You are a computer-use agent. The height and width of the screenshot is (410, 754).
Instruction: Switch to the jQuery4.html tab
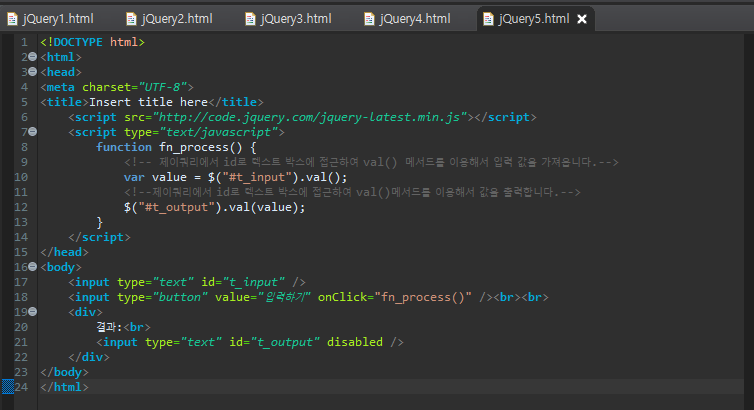tap(408, 19)
